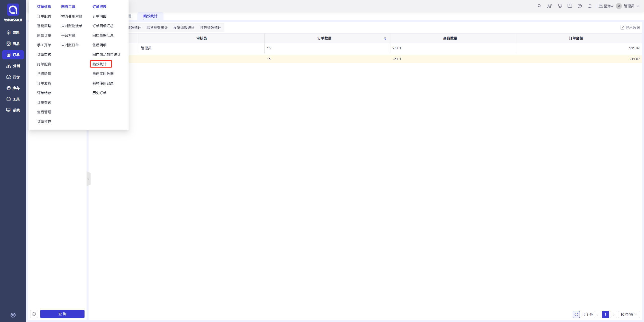
Task: Open the 库存 sidebar section
Action: pyautogui.click(x=13, y=88)
